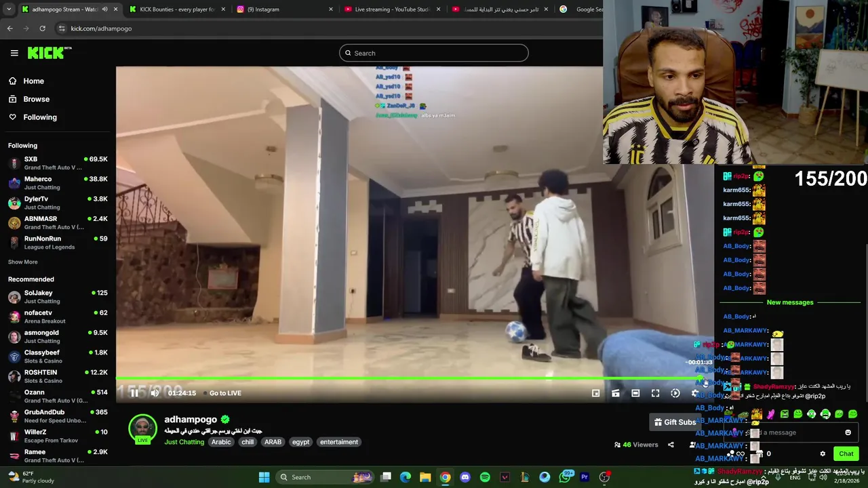The image size is (868, 488).
Task: Open WhatsApp from taskbar
Action: [565, 477]
